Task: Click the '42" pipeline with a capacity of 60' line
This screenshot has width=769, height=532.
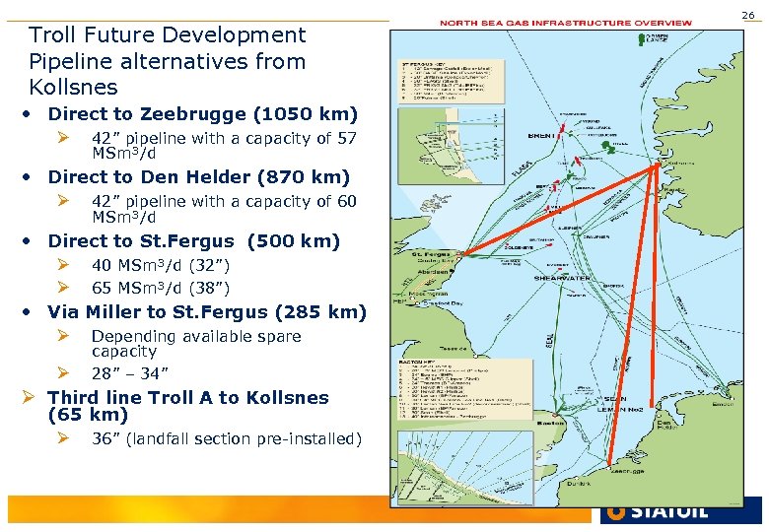Action: [x=224, y=201]
